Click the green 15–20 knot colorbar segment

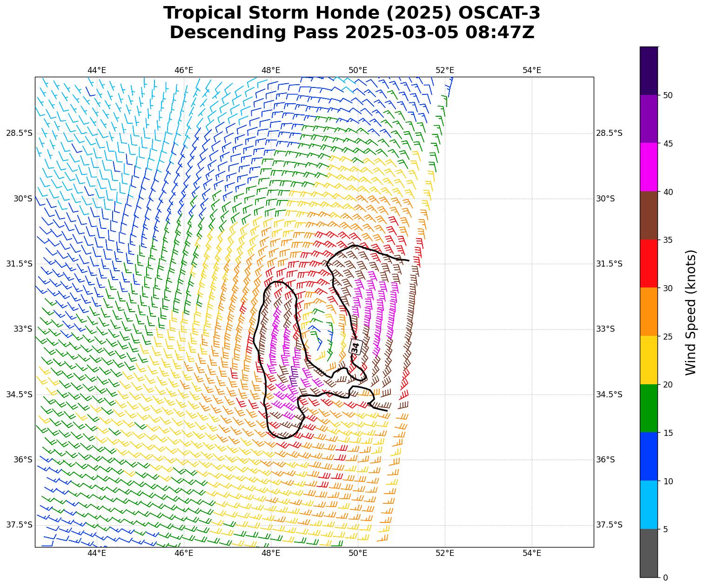click(649, 408)
